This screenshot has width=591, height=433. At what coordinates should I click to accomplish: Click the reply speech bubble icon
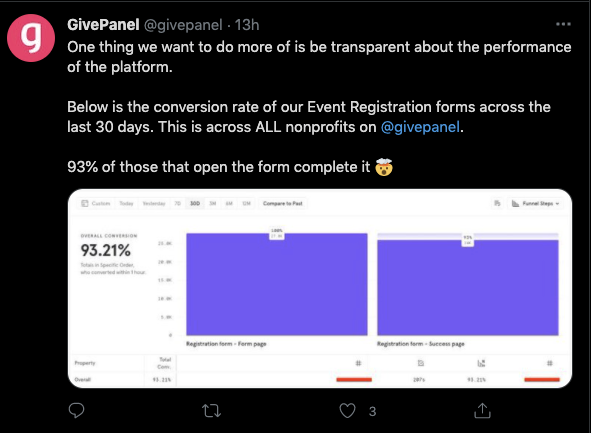pyautogui.click(x=77, y=410)
